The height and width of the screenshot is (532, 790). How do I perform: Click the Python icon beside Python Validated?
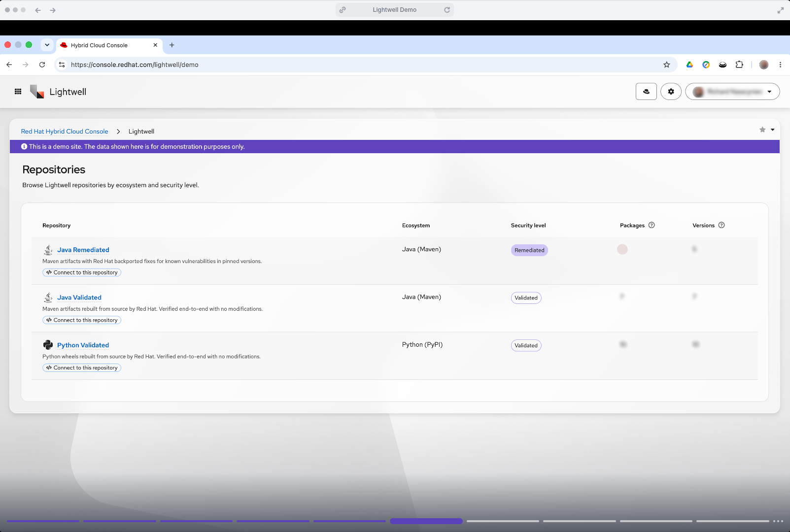click(x=48, y=345)
